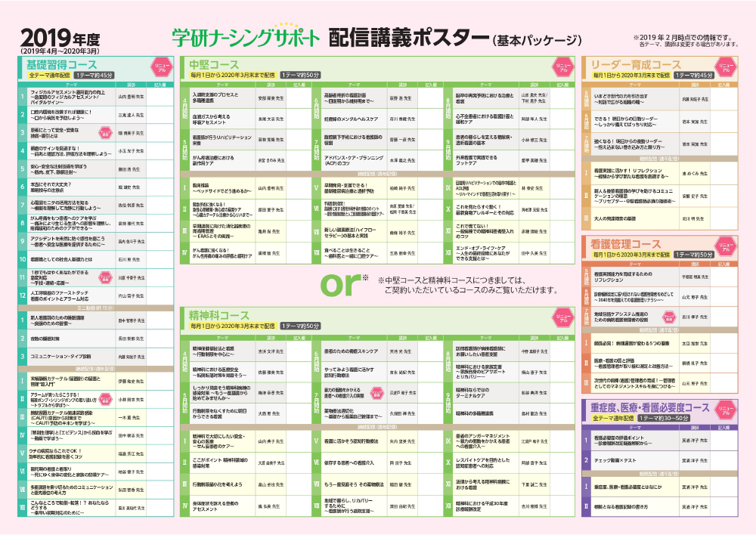Select the 2019年度 heading

[x=60, y=38]
